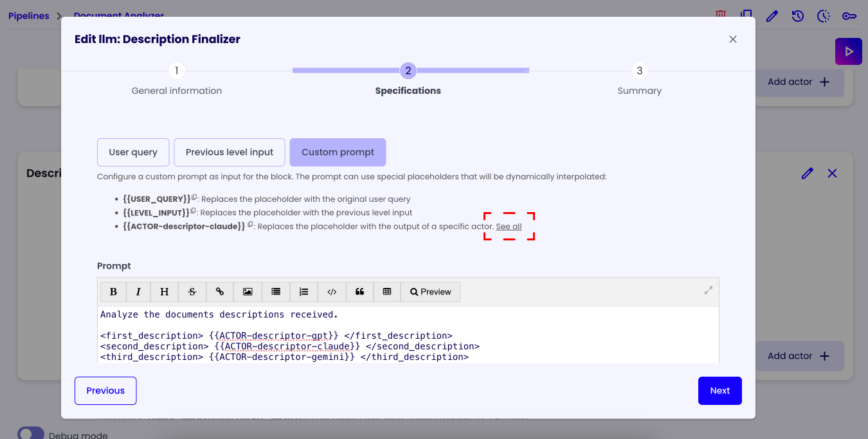Run pipeline with purple play button

(x=849, y=51)
